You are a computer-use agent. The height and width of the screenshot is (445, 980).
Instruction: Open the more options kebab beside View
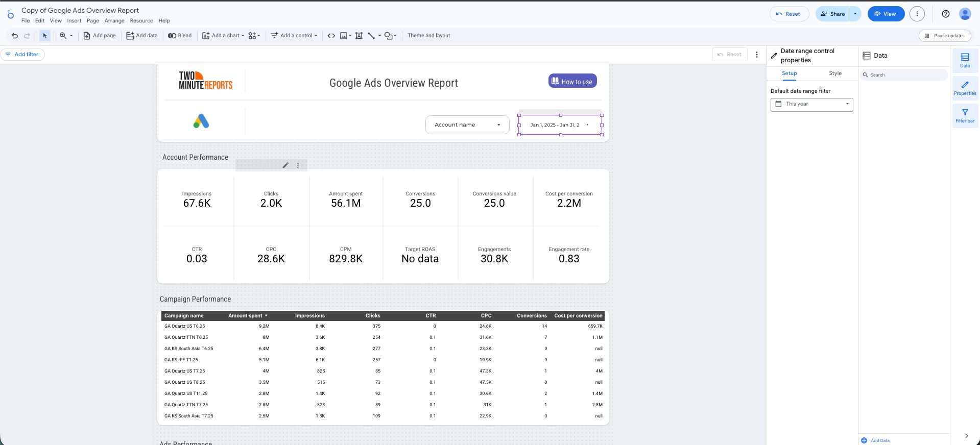917,14
